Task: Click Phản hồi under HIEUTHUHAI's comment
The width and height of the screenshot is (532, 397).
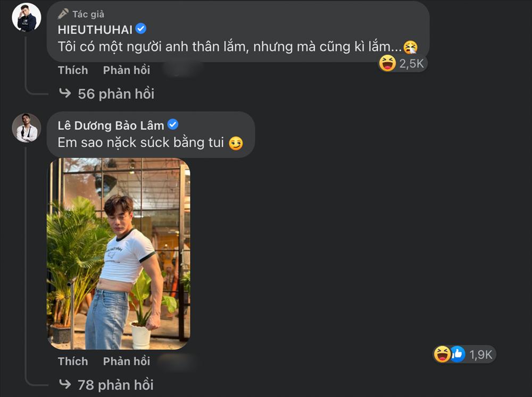Action: pos(126,70)
